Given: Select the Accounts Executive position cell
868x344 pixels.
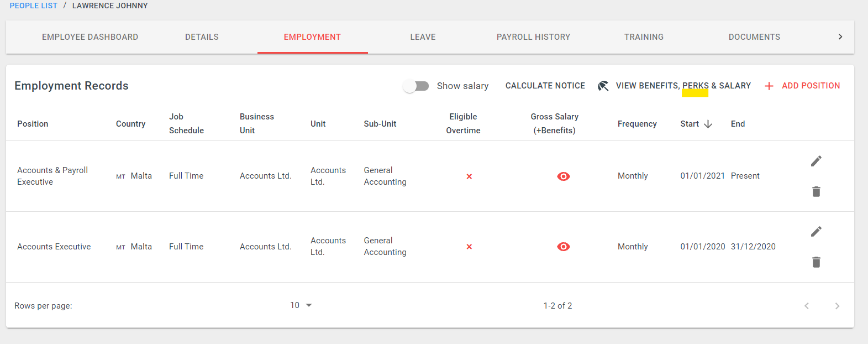Looking at the screenshot, I should coord(54,247).
